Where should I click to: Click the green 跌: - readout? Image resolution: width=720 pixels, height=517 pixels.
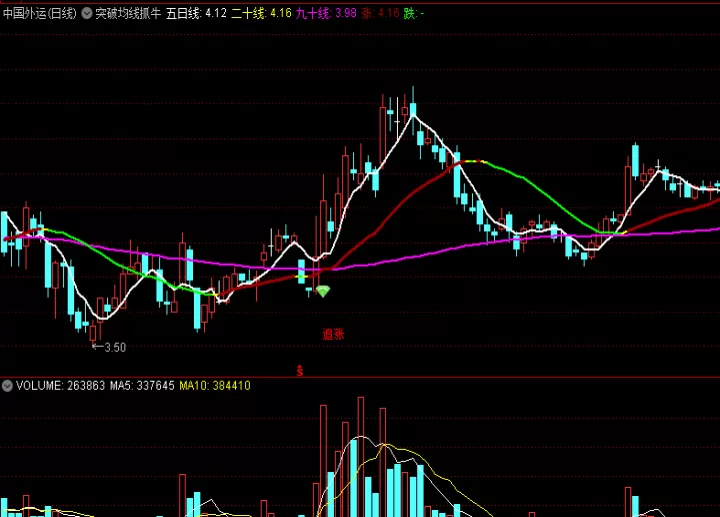coord(414,13)
